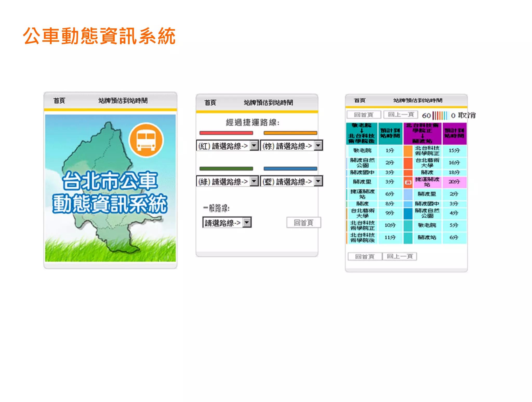Click the 15分 arrival time cell
The image size is (532, 402).
coord(455,151)
